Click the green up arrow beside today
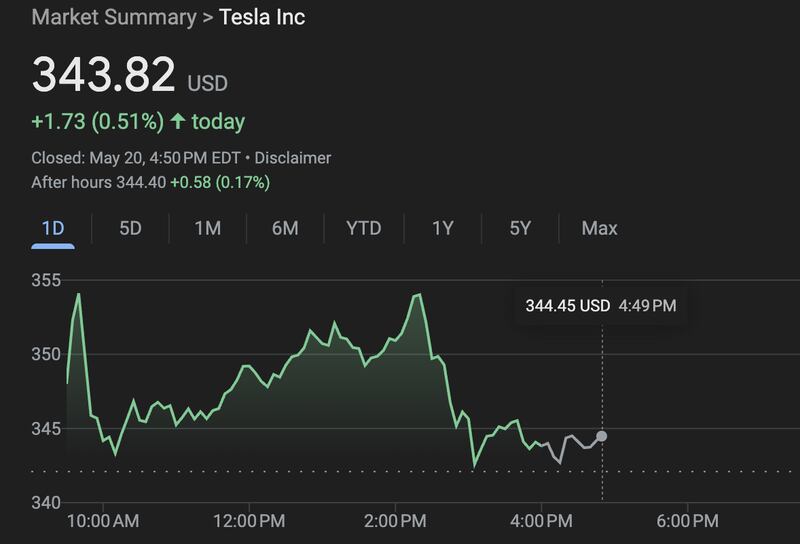The width and height of the screenshot is (800, 544). [178, 122]
